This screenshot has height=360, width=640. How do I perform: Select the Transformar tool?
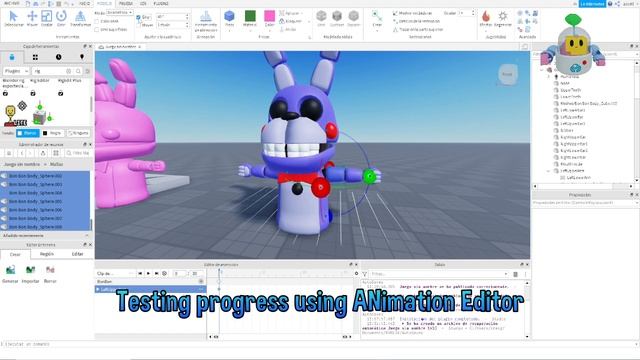(80, 18)
